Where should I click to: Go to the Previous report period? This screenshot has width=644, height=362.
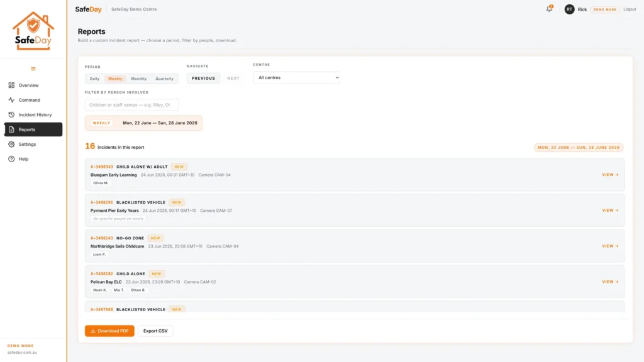[x=203, y=79]
